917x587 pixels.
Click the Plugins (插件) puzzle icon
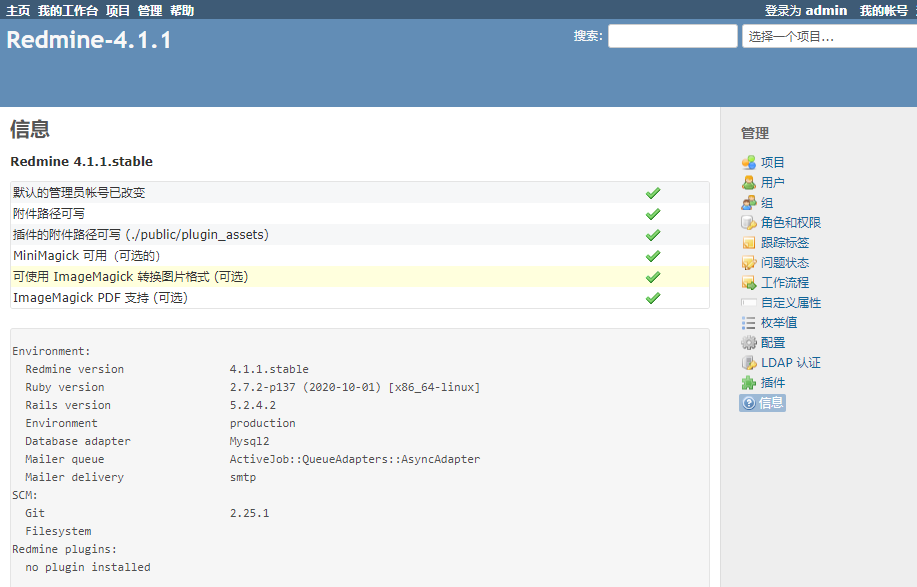(749, 382)
